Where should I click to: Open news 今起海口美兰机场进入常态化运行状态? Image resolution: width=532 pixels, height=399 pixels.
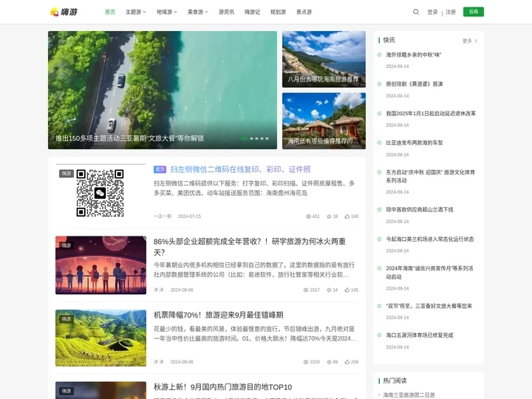point(430,239)
